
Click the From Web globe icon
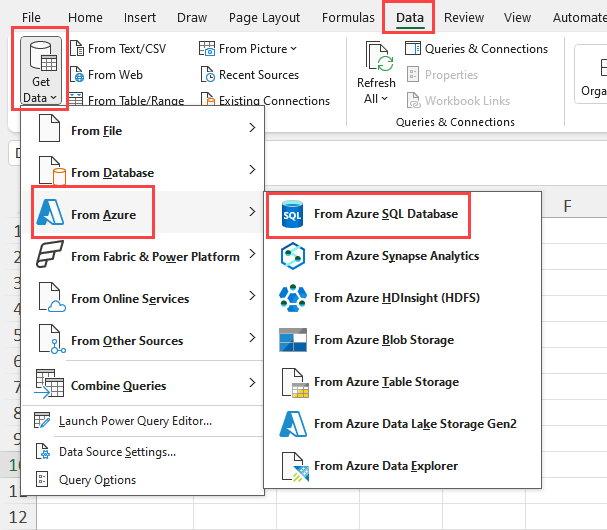click(77, 75)
